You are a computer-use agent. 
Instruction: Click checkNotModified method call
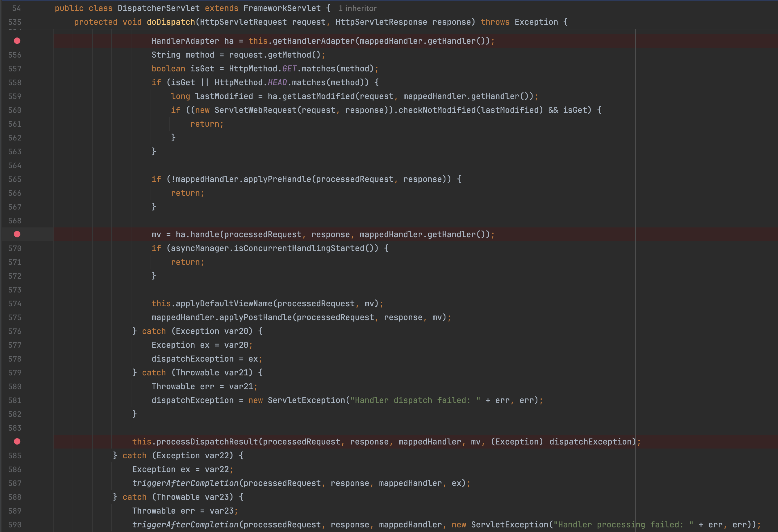(437, 110)
